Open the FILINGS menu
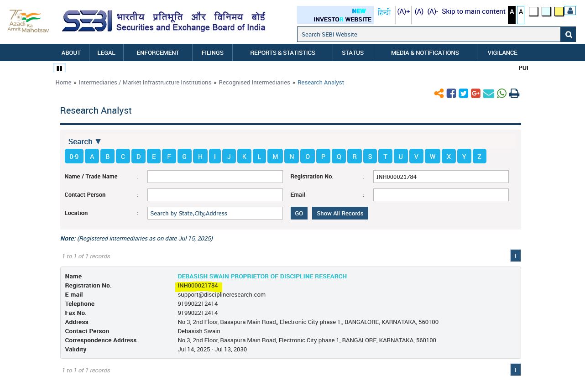Screen dimensions: 585x392 pos(213,52)
